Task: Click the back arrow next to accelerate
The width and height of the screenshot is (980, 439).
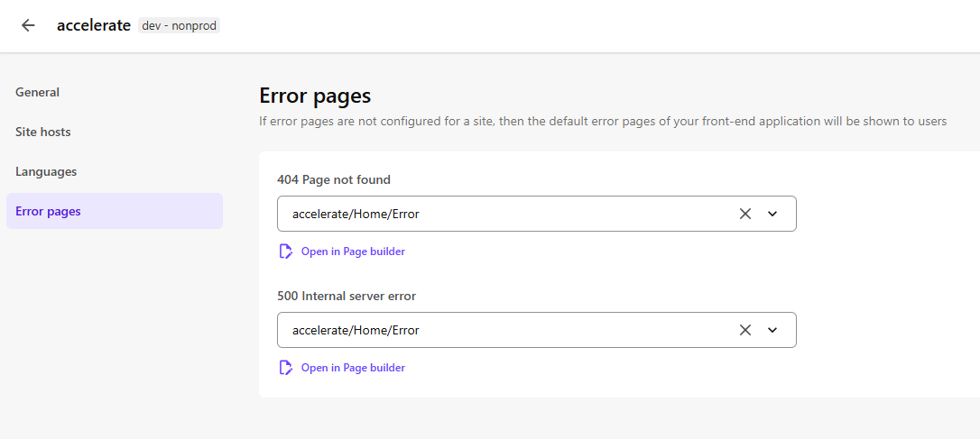Action: coord(28,25)
